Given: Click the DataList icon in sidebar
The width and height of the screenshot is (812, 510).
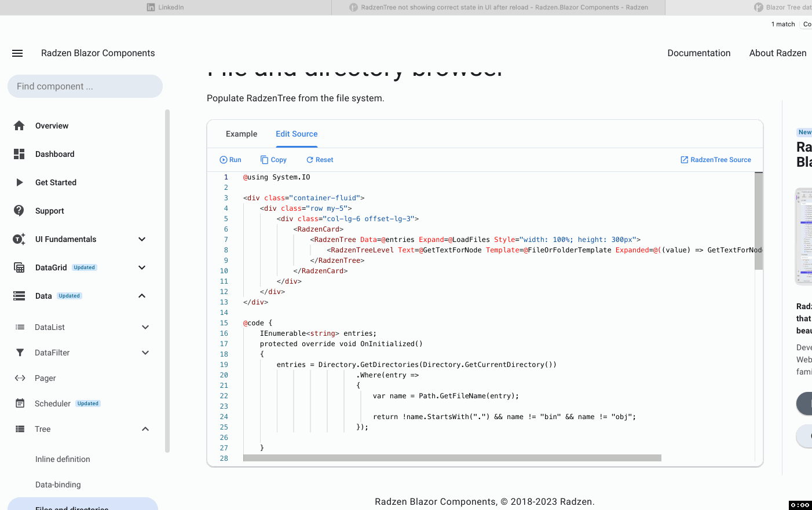Looking at the screenshot, I should point(20,327).
